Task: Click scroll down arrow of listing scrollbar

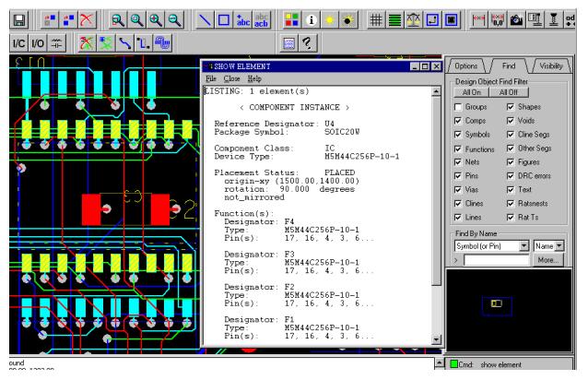Action: [436, 339]
